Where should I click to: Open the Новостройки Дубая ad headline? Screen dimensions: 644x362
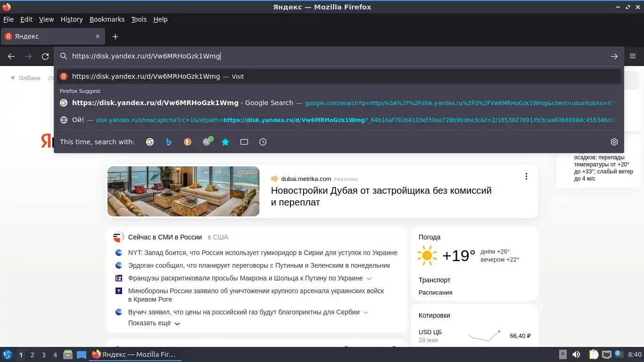click(x=381, y=197)
